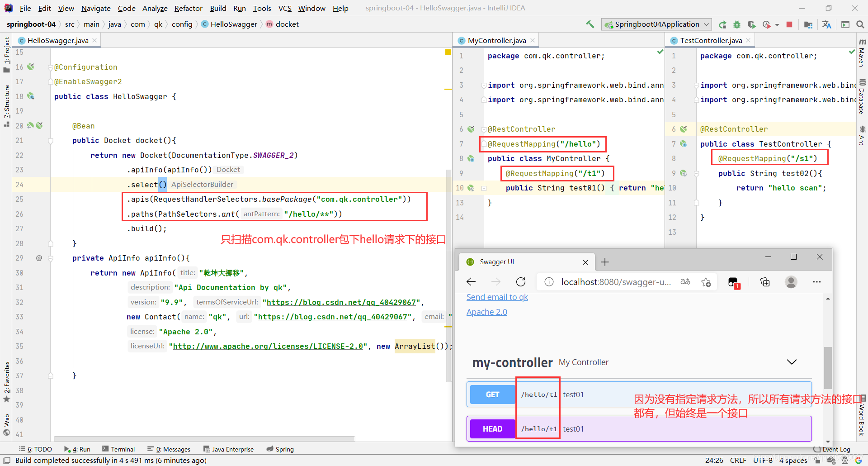Image resolution: width=868 pixels, height=466 pixels.
Task: Open the run configuration Springboot04Application dropdown
Action: 656,24
